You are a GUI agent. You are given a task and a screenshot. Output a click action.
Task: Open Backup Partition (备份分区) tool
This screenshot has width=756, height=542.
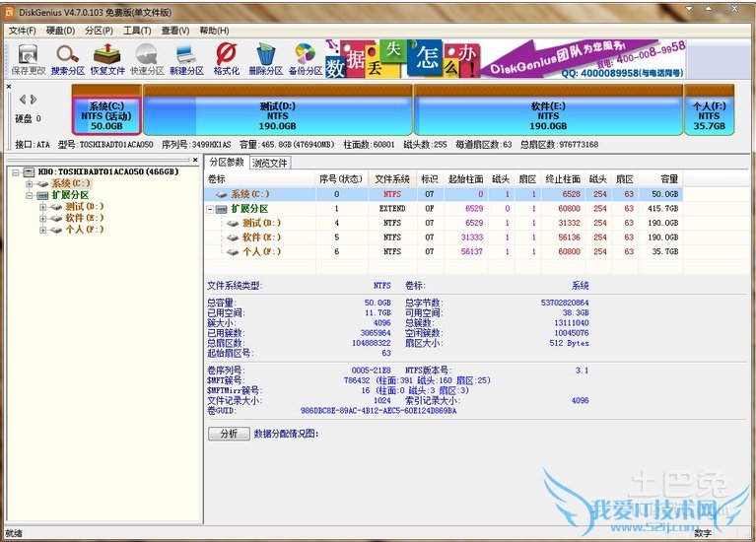point(306,59)
